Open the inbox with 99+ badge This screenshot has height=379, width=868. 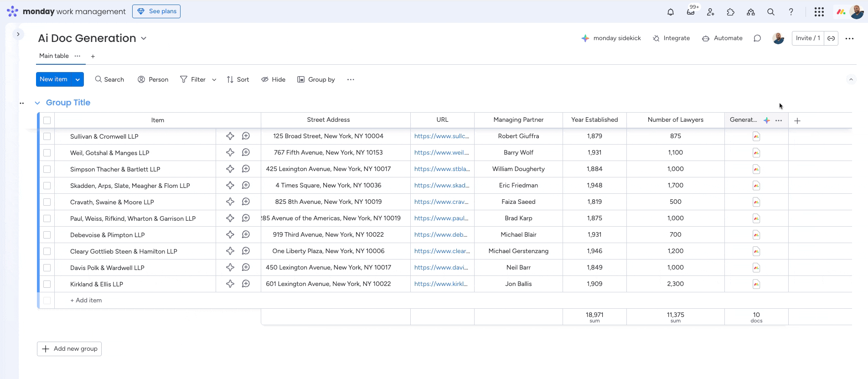coord(691,12)
